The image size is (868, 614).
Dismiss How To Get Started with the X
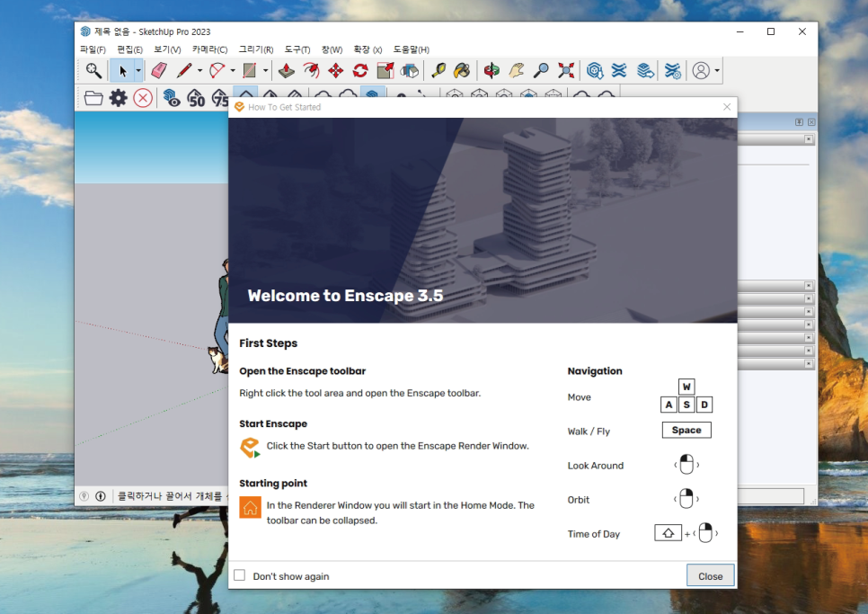coord(727,107)
